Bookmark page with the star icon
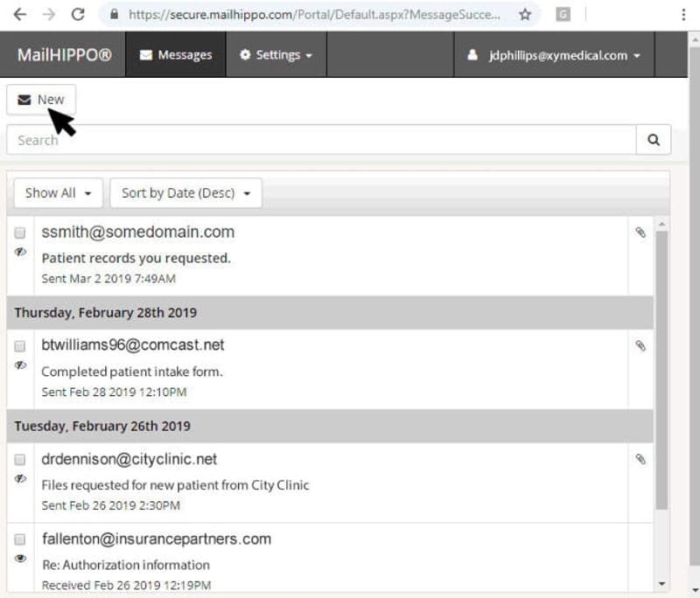 (526, 15)
